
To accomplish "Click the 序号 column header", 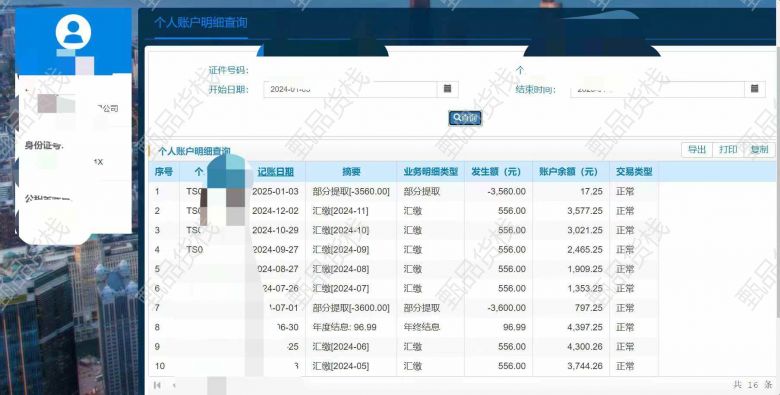I will pyautogui.click(x=164, y=172).
